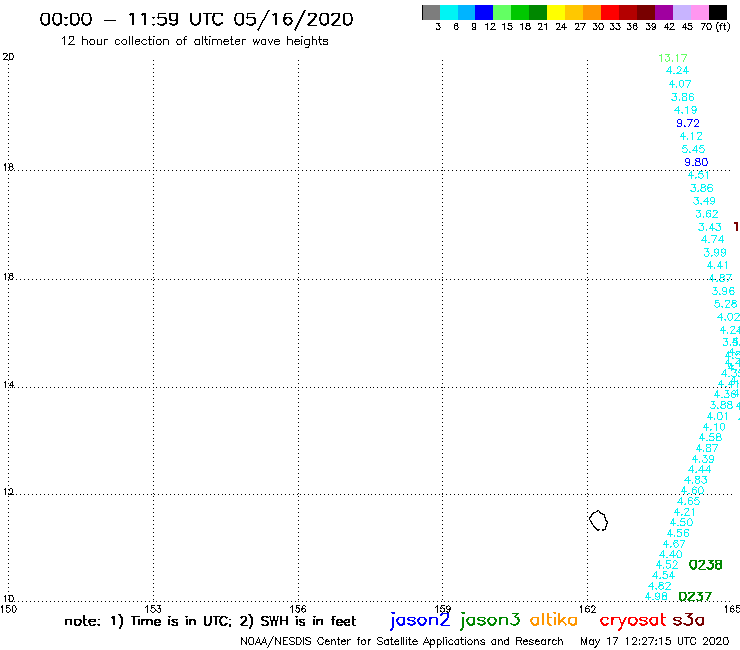Image resolution: width=740 pixels, height=650 pixels.
Task: Click the wave height value 4.60
Action: (x=692, y=490)
